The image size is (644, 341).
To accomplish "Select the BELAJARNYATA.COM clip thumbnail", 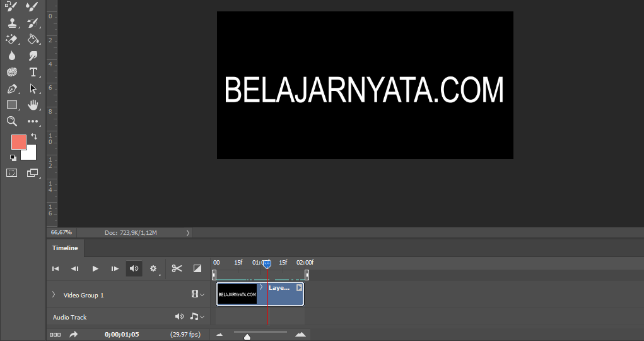I will [x=237, y=294].
